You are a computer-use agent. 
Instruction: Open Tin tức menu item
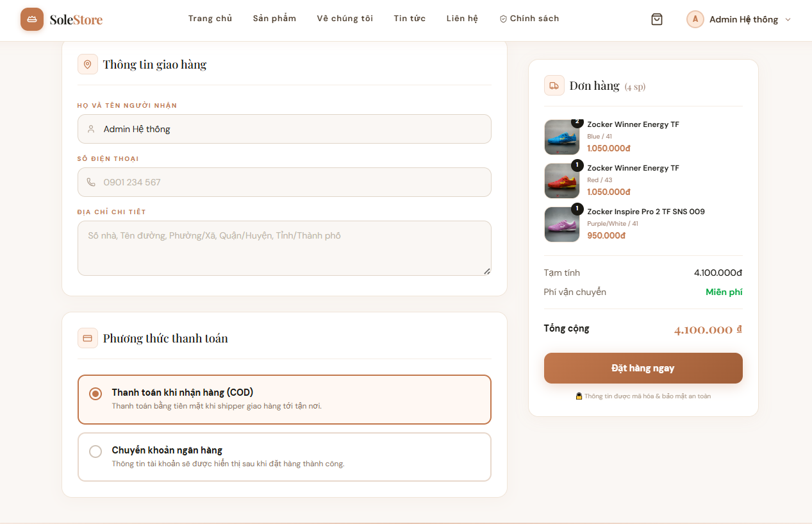click(410, 19)
